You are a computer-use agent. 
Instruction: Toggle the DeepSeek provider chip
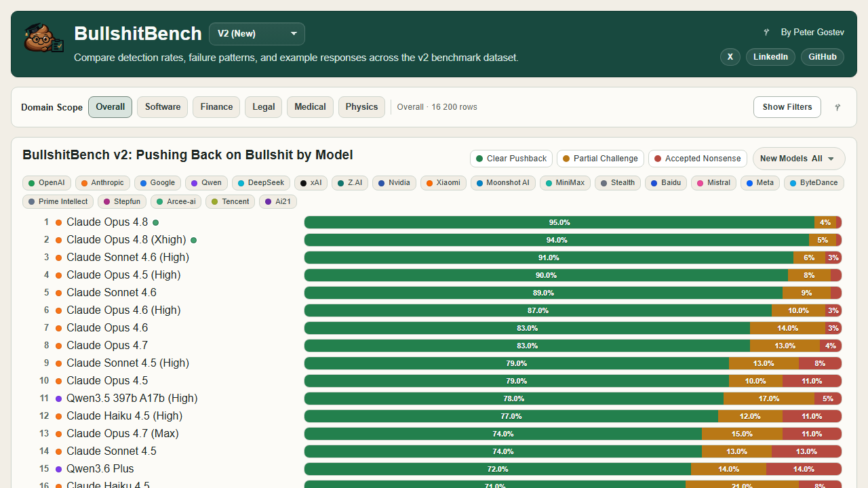(261, 183)
